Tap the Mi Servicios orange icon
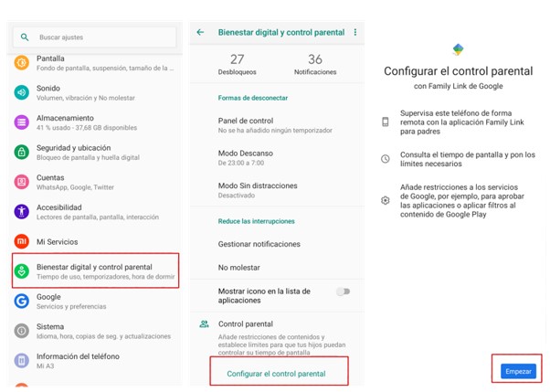 [21, 242]
